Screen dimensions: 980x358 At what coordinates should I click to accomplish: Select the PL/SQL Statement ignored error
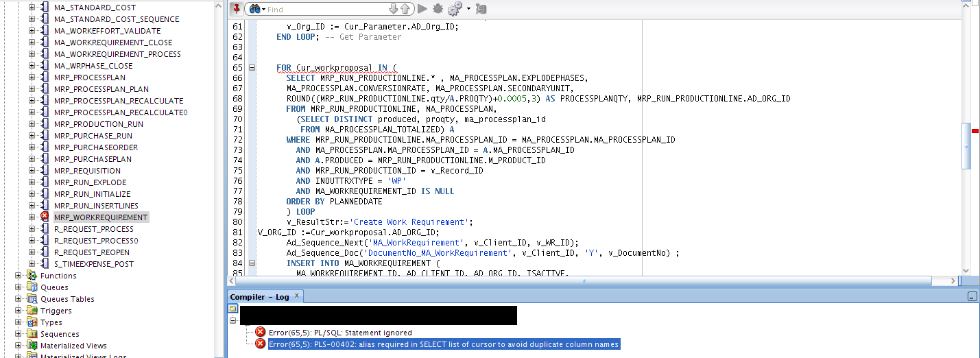click(x=340, y=333)
